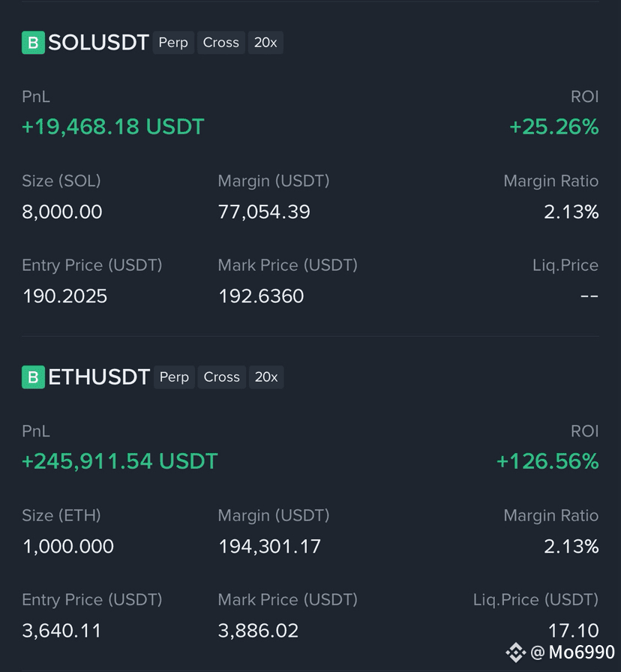
Task: Tap the Cross margin tag on SOLUSDT
Action: click(220, 43)
